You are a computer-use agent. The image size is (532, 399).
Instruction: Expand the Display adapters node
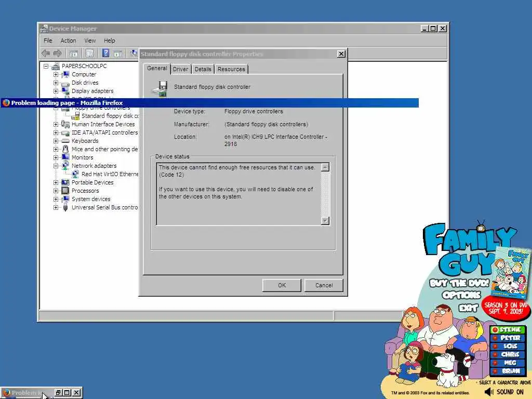coord(56,91)
